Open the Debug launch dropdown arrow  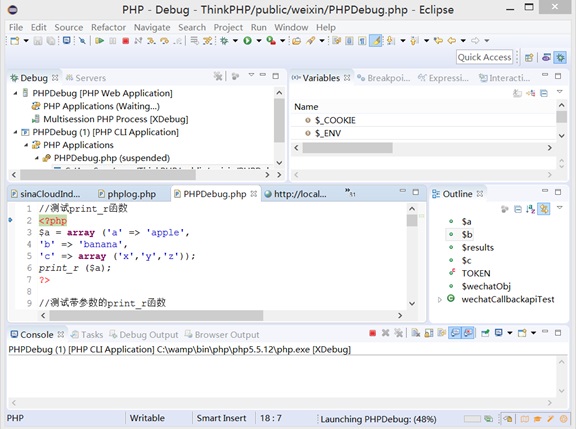(x=235, y=41)
